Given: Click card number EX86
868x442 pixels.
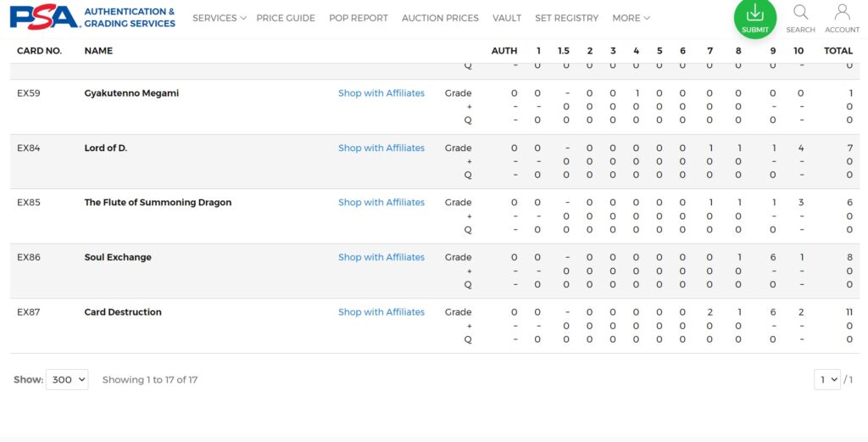Looking at the screenshot, I should (x=29, y=257).
